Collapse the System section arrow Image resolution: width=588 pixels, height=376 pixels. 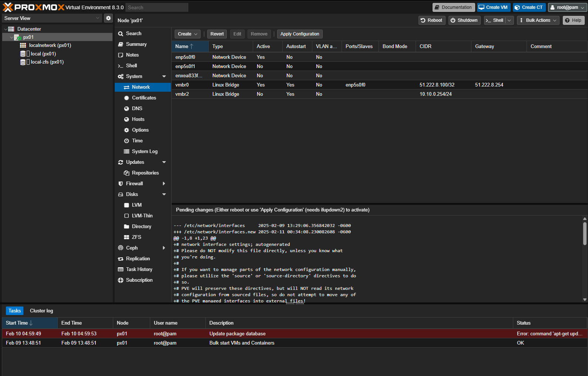point(164,76)
